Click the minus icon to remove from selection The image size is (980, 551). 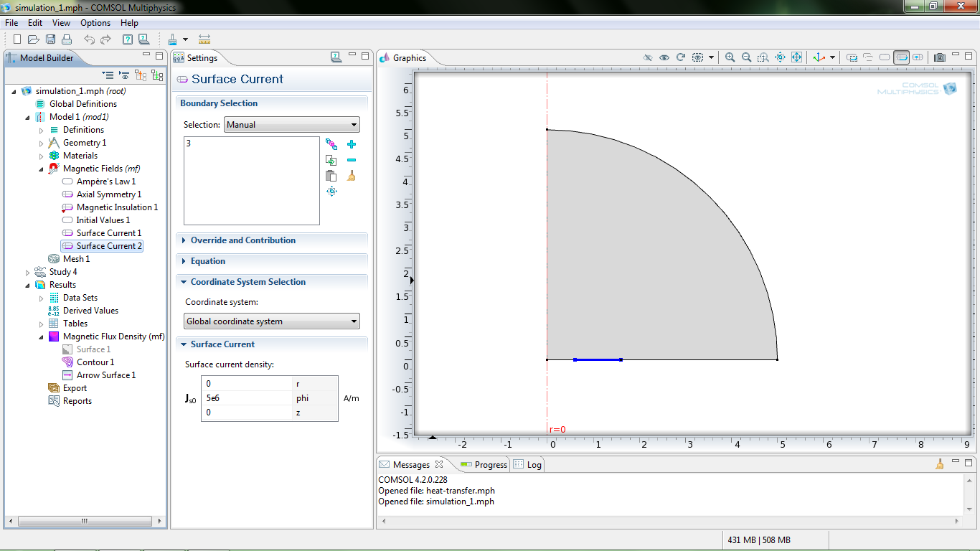click(351, 160)
